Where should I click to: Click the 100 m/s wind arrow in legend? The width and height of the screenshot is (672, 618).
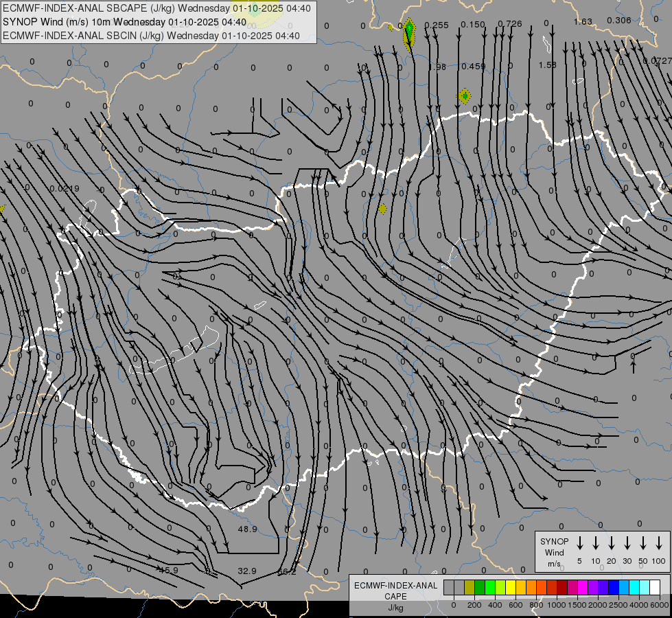click(x=659, y=543)
